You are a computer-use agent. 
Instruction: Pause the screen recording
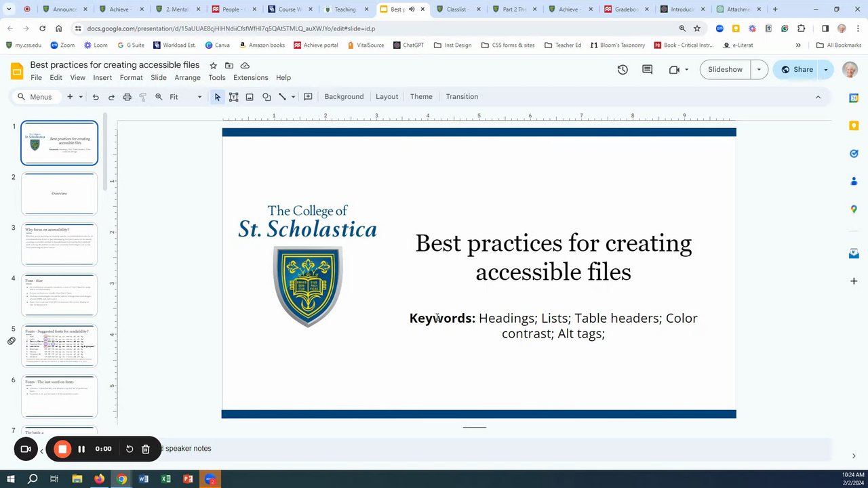81,449
